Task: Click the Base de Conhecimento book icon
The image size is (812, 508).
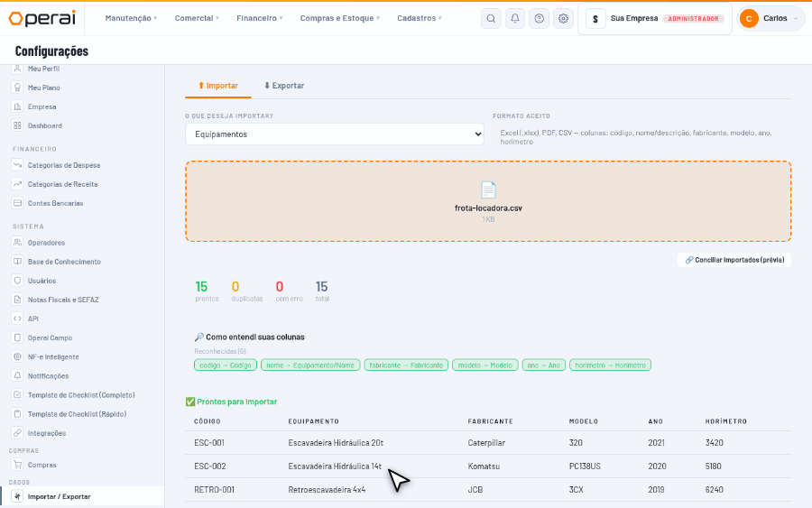Action: click(17, 262)
